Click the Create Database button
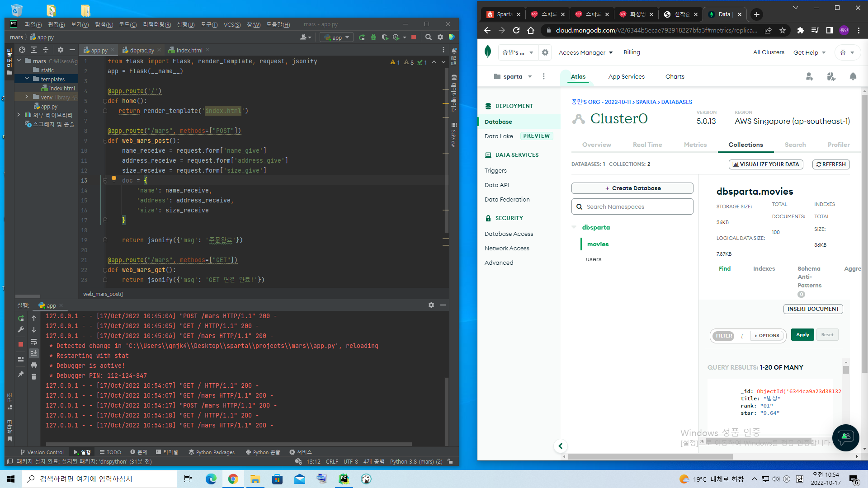Viewport: 868px width, 488px height. coord(632,188)
